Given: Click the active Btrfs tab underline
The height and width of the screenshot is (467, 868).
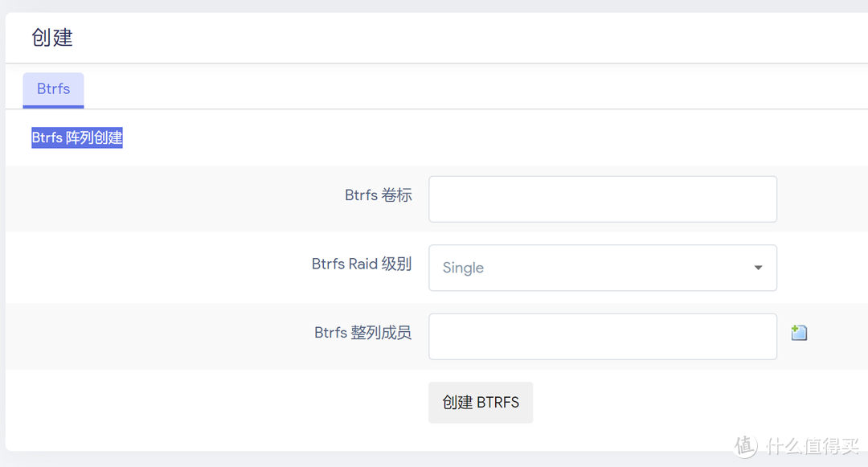Looking at the screenshot, I should coord(53,104).
